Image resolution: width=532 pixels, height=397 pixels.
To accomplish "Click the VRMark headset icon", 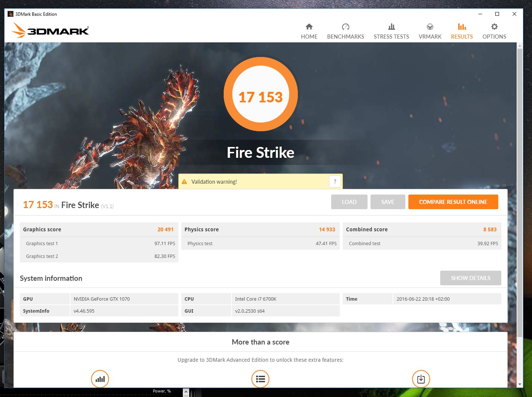I will (x=430, y=27).
